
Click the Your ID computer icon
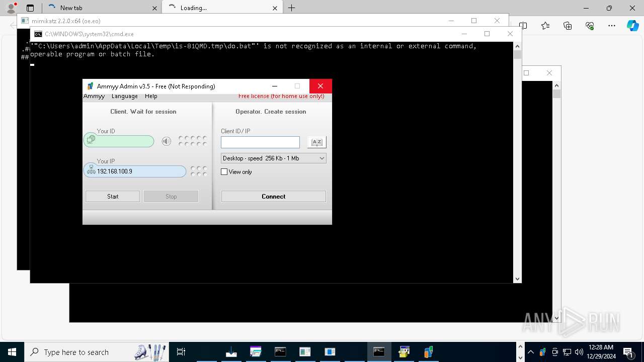[91, 140]
